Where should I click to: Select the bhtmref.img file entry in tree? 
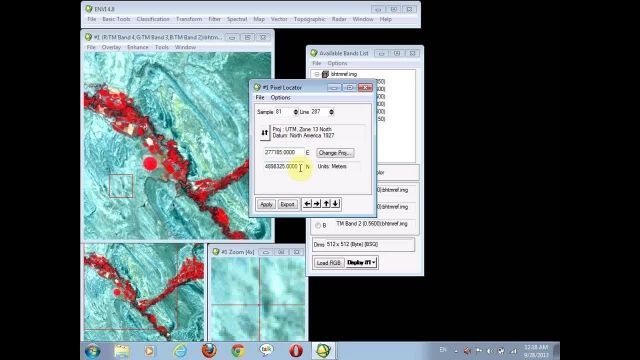click(x=344, y=74)
